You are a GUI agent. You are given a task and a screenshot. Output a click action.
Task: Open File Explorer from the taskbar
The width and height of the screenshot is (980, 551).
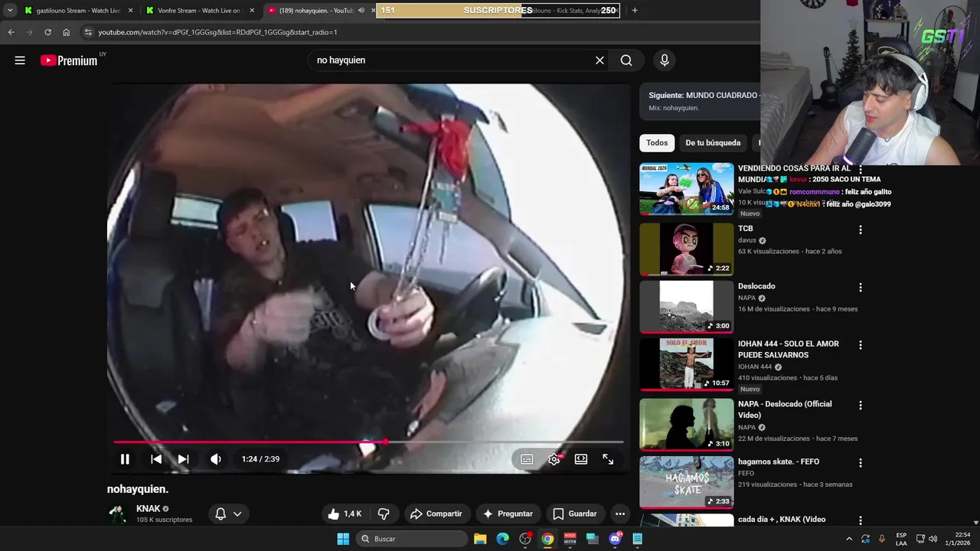(x=480, y=539)
